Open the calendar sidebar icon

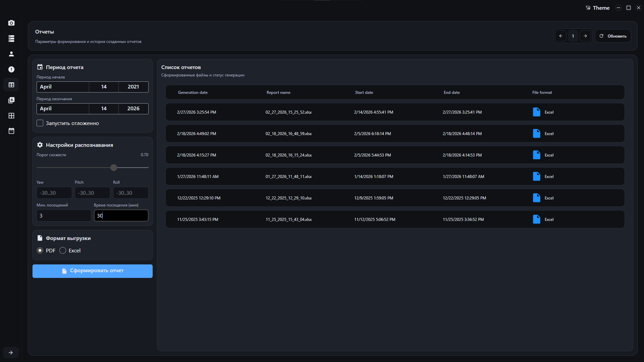click(11, 131)
